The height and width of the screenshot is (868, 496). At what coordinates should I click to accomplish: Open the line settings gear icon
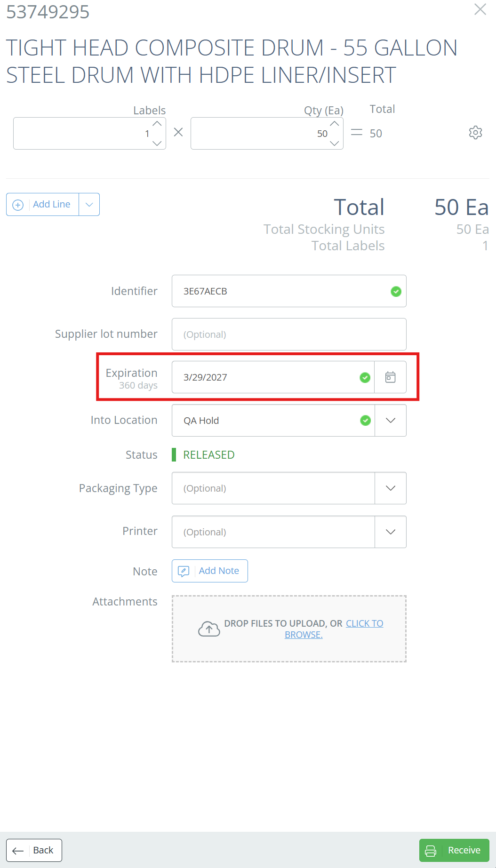pos(475,133)
